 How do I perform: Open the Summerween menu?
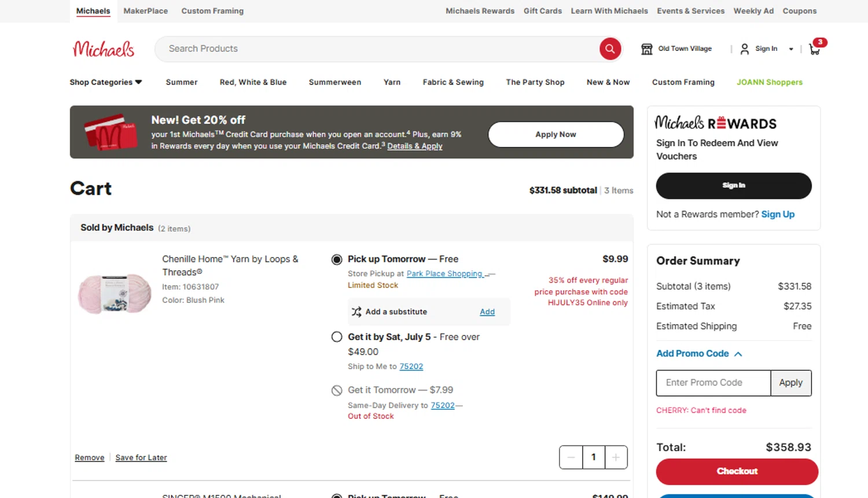click(335, 82)
